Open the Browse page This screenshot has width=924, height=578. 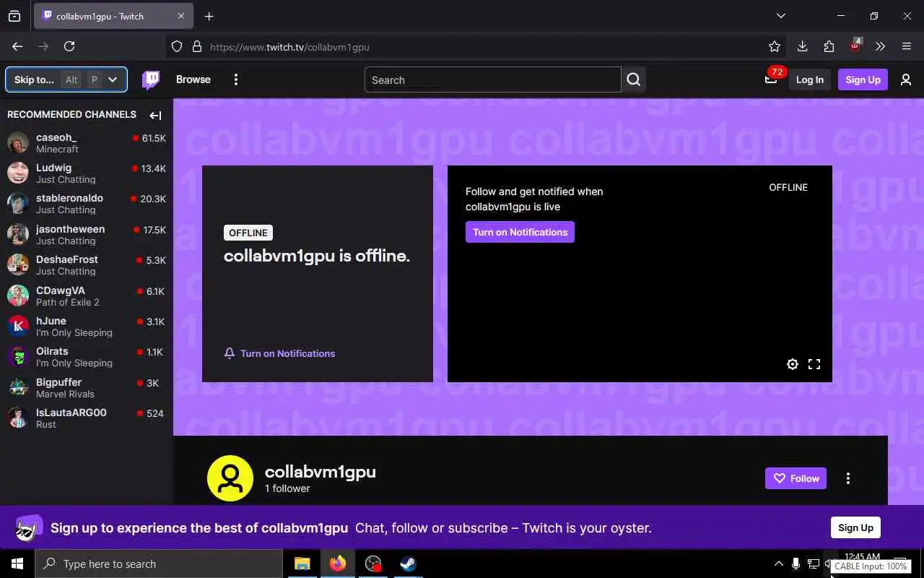[x=193, y=79]
